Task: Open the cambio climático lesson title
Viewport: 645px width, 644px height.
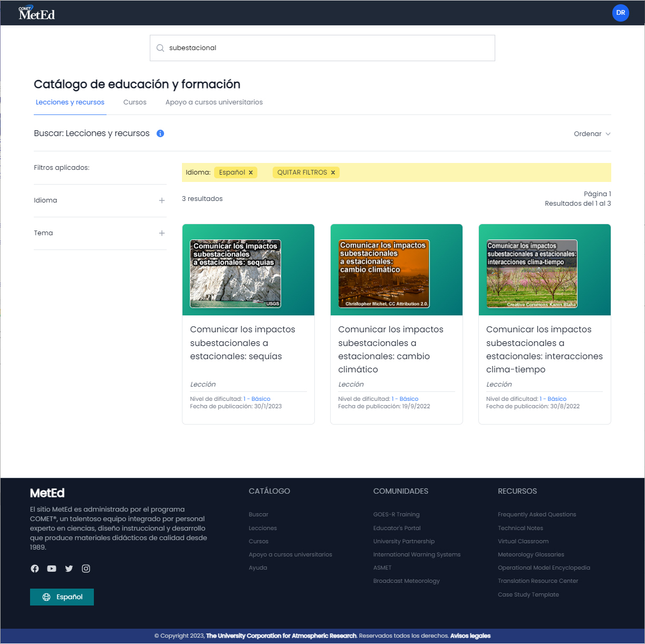Action: coord(390,349)
